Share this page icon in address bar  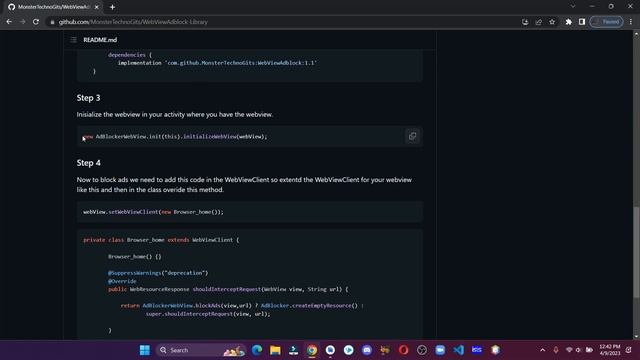tap(539, 22)
